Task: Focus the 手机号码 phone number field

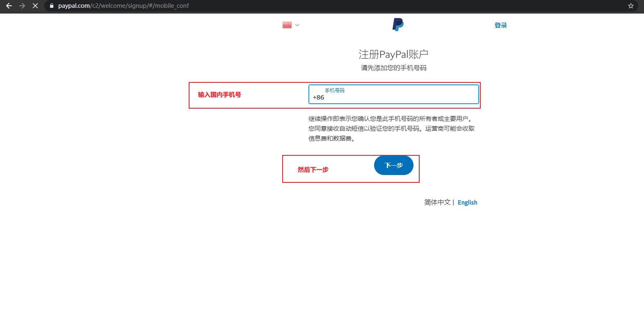Action: pyautogui.click(x=394, y=94)
